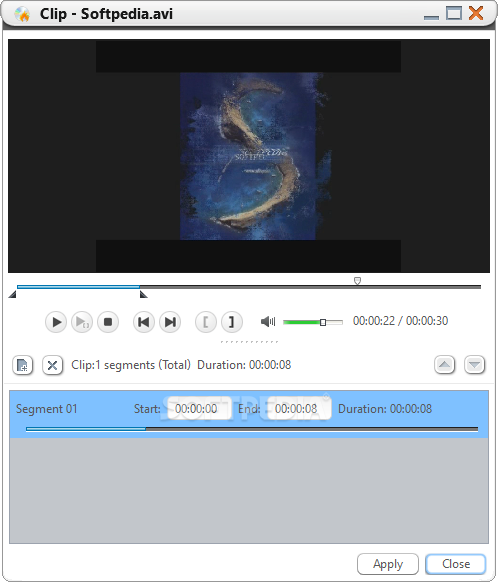Image resolution: width=498 pixels, height=582 pixels.
Task: Edit the Start time field 00:00:00
Action: (x=200, y=409)
